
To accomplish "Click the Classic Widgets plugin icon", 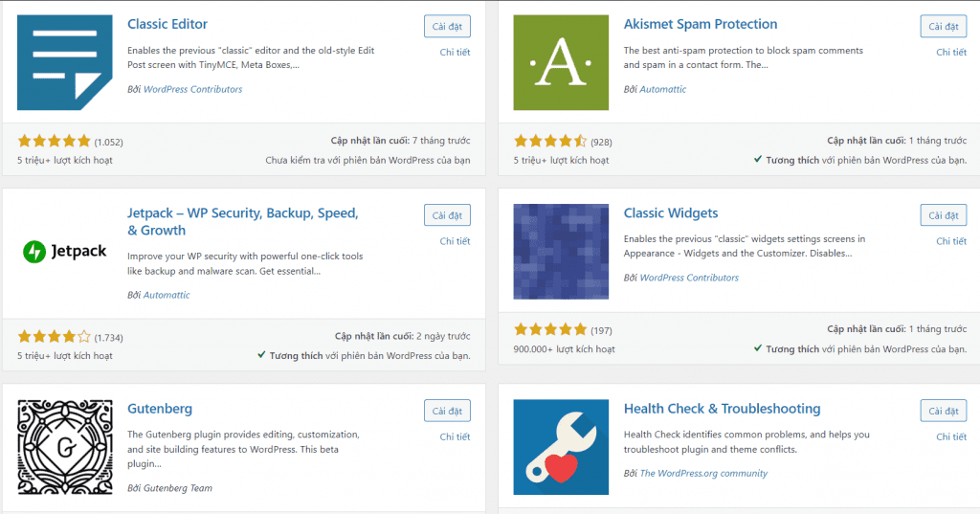I will click(x=561, y=252).
